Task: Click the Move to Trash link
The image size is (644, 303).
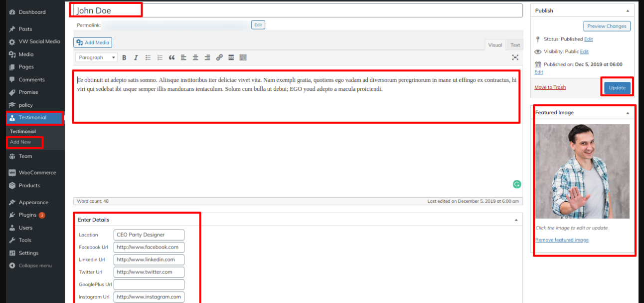Action: 550,87
